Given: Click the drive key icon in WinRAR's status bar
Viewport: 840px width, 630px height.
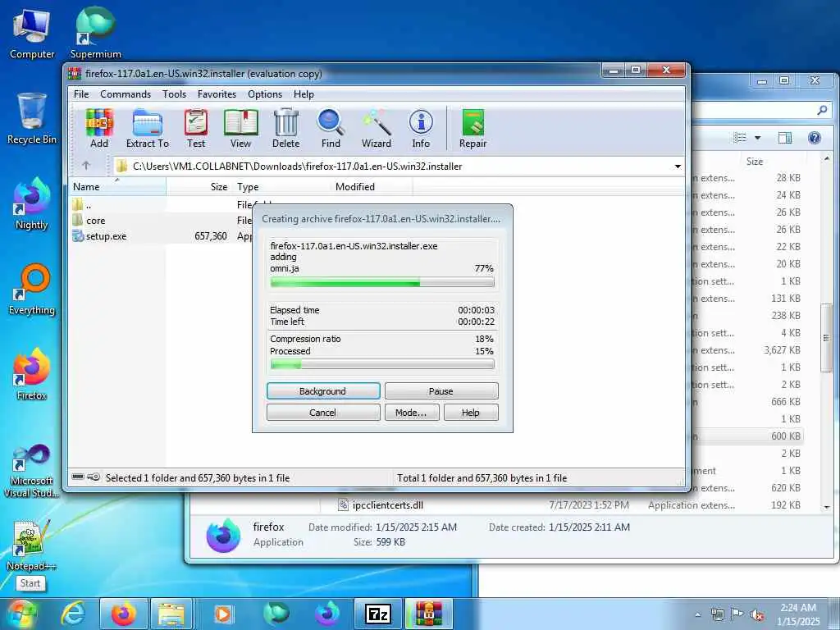Looking at the screenshot, I should click(x=94, y=477).
